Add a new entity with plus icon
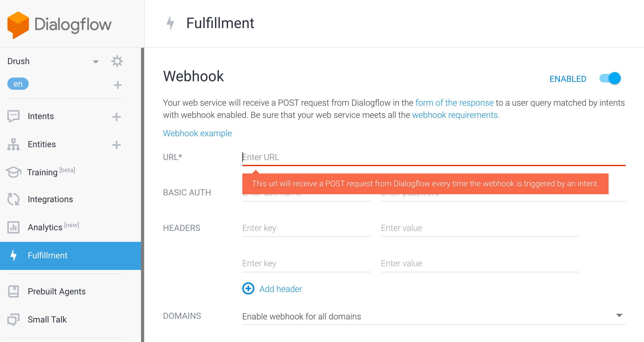The image size is (644, 342). click(116, 144)
